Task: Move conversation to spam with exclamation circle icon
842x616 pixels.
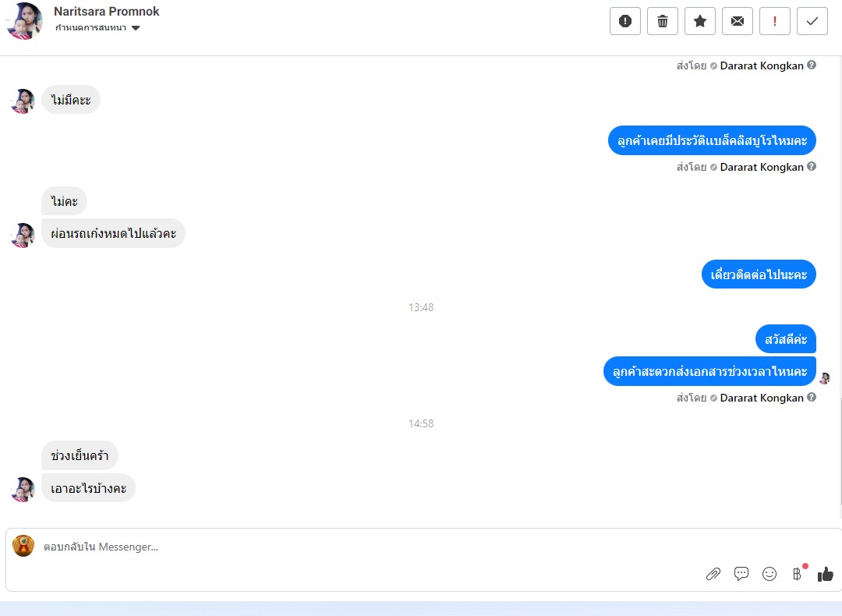Action: 625,21
